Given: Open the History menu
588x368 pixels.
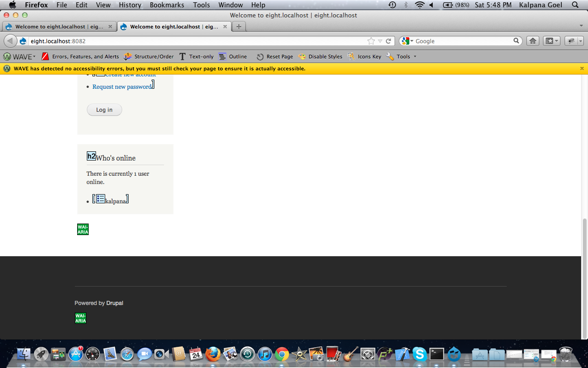Looking at the screenshot, I should (130, 5).
